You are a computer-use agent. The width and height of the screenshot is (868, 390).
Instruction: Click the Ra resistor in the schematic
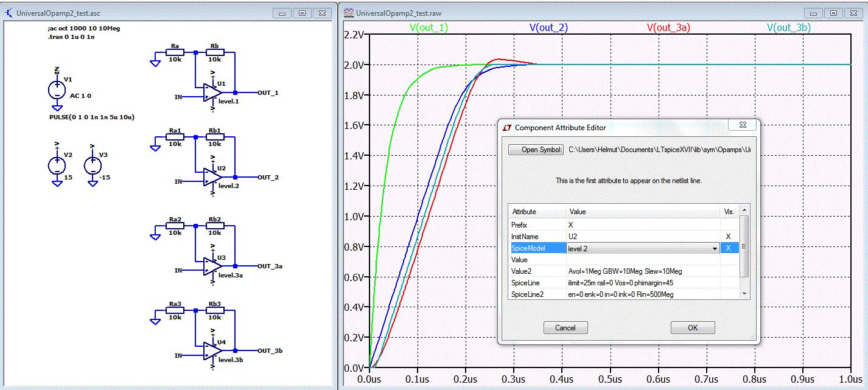175,52
